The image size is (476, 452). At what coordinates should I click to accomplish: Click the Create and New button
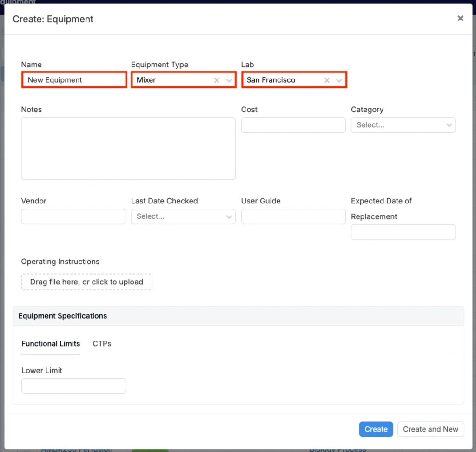tap(430, 429)
